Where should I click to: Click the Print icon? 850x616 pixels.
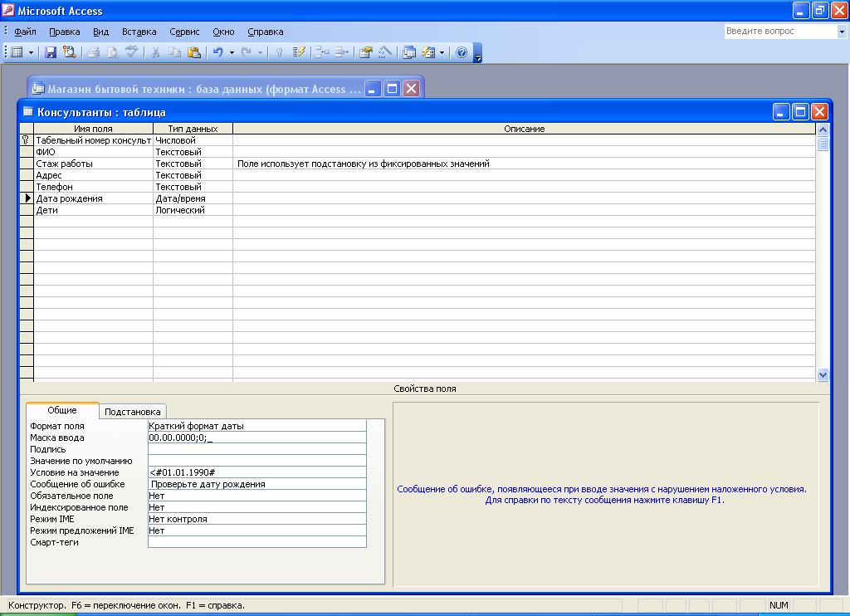tap(93, 52)
